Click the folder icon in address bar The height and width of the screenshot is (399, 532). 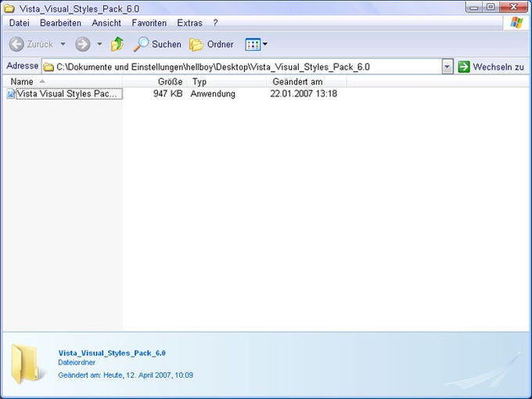[49, 66]
